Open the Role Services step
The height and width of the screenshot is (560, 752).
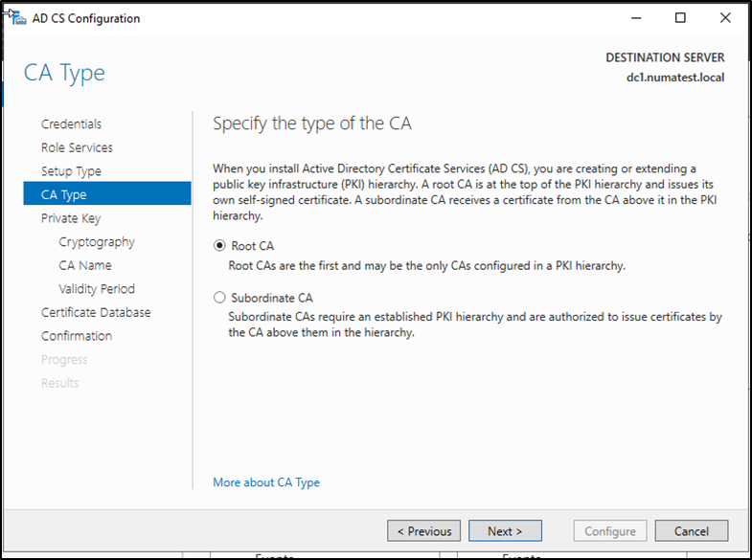pos(77,147)
